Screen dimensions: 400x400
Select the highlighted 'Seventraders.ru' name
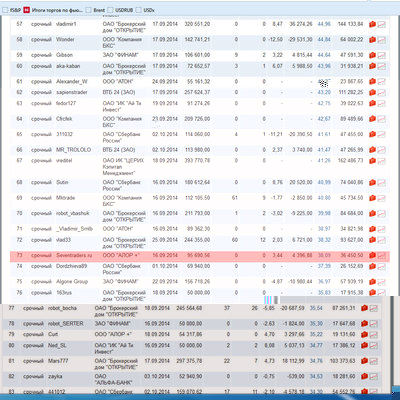(74, 255)
